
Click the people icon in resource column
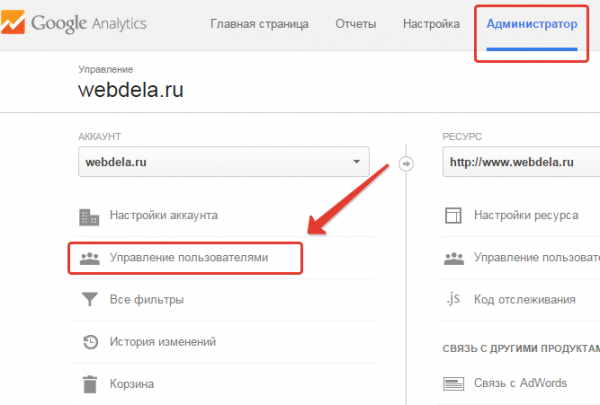(x=454, y=259)
